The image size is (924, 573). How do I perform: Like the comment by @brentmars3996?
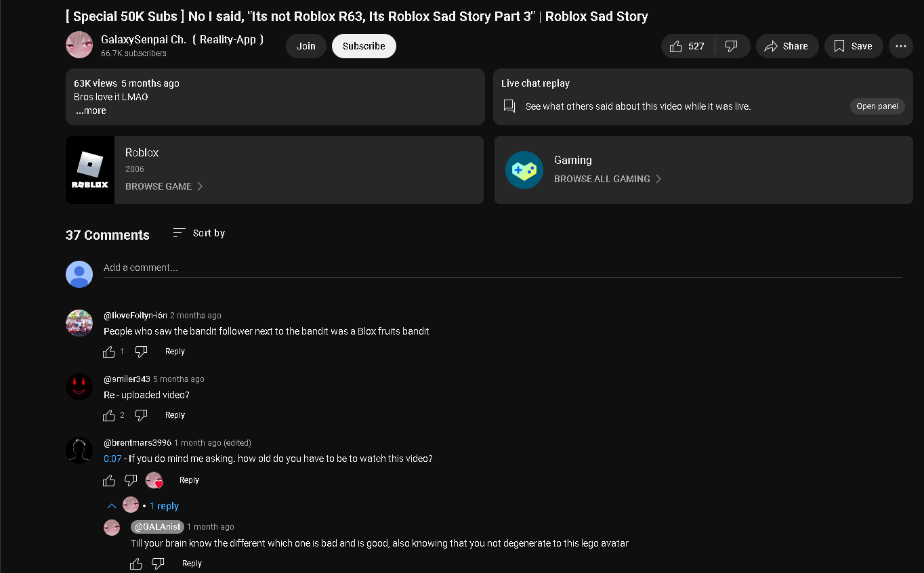pyautogui.click(x=109, y=480)
